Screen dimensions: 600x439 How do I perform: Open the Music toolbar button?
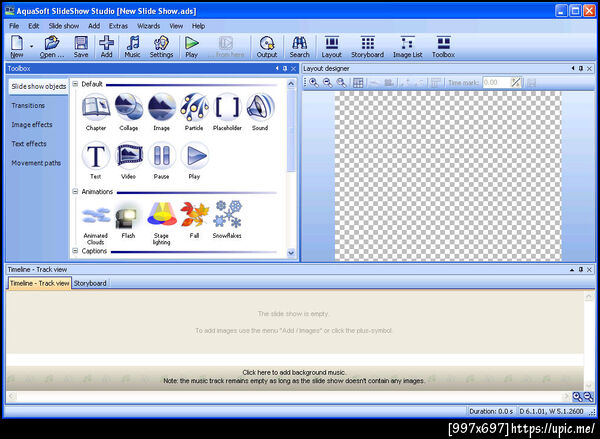[132, 47]
